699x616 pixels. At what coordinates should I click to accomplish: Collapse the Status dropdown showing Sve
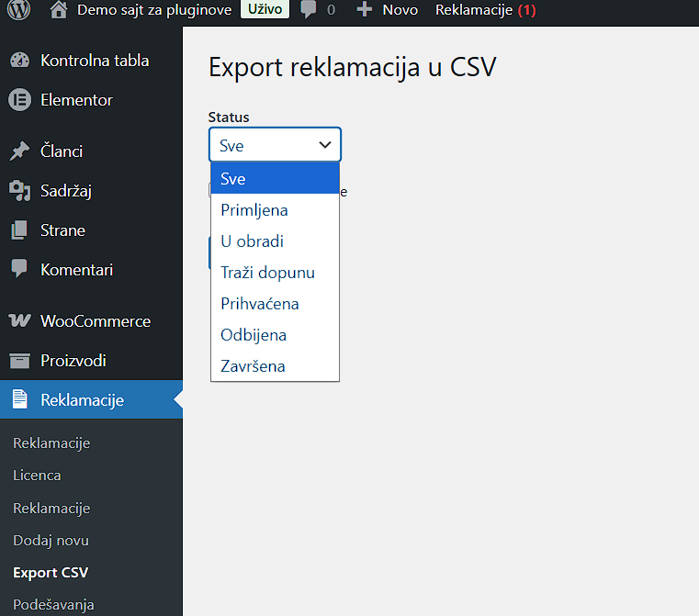point(275,145)
